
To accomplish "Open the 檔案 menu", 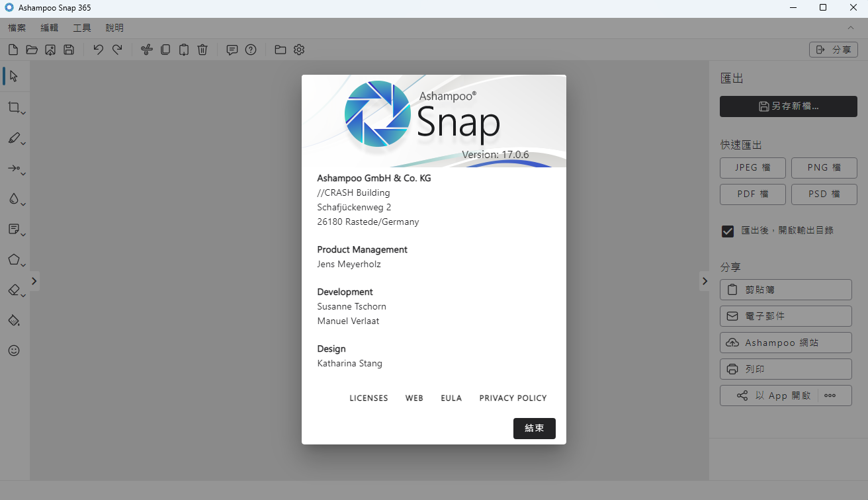I will click(17, 28).
